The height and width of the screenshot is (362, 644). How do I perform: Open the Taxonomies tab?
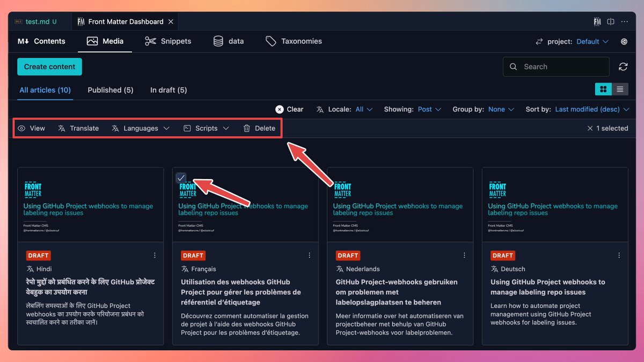click(294, 41)
